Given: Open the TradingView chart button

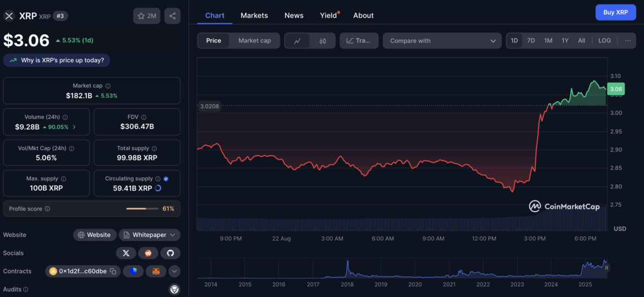Looking at the screenshot, I should (x=359, y=41).
